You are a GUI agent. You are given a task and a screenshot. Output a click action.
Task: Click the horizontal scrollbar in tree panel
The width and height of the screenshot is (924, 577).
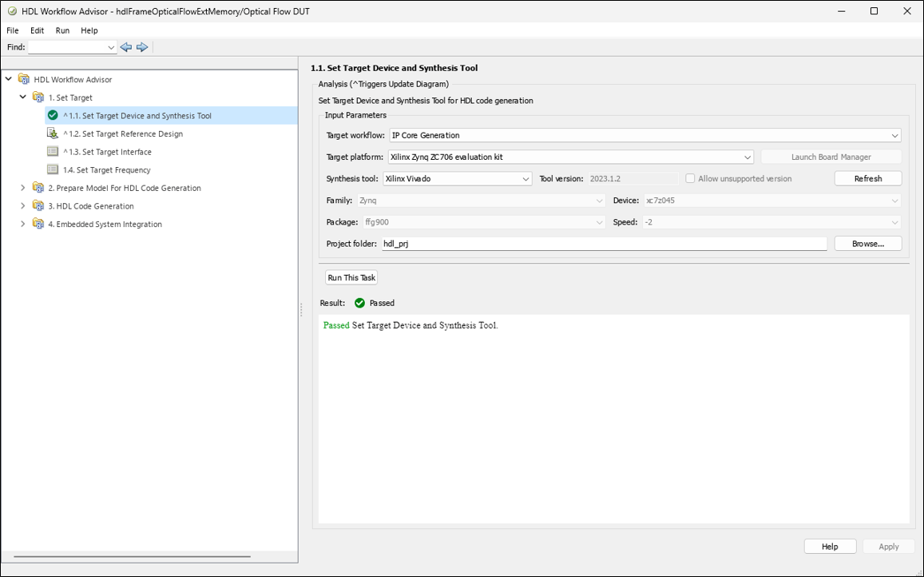pos(133,556)
